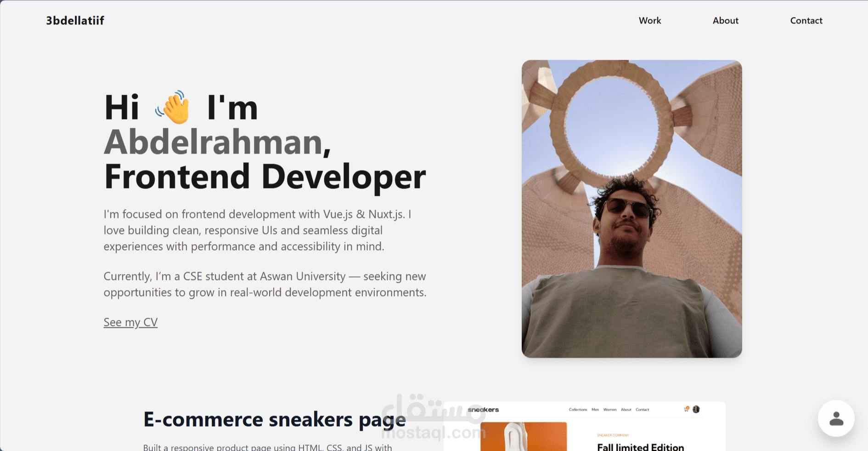The height and width of the screenshot is (451, 868).
Task: Open the profile button at bottom right
Action: coord(837,417)
